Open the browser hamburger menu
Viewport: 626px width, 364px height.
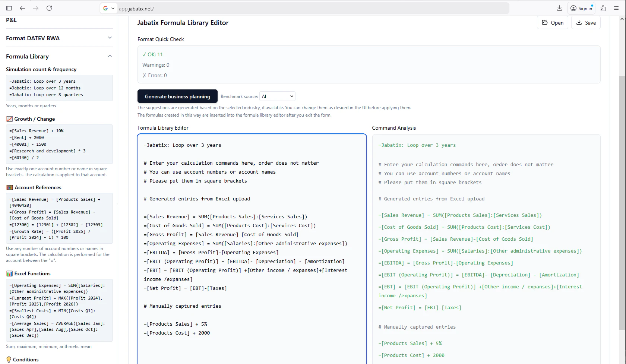coord(617,8)
